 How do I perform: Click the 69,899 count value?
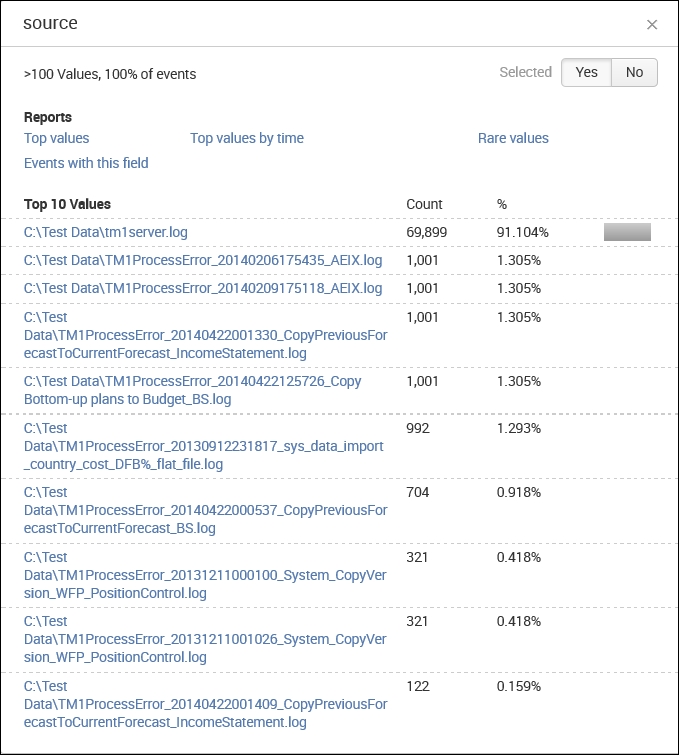click(x=426, y=232)
